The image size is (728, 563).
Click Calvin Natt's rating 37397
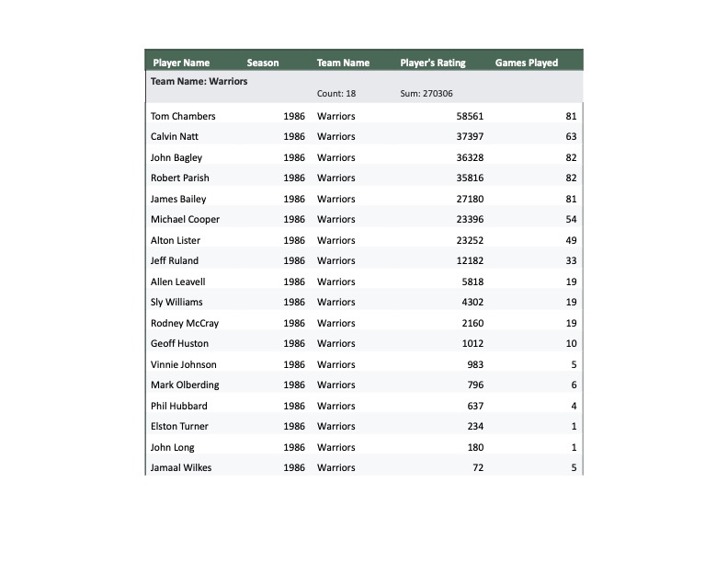(470, 137)
